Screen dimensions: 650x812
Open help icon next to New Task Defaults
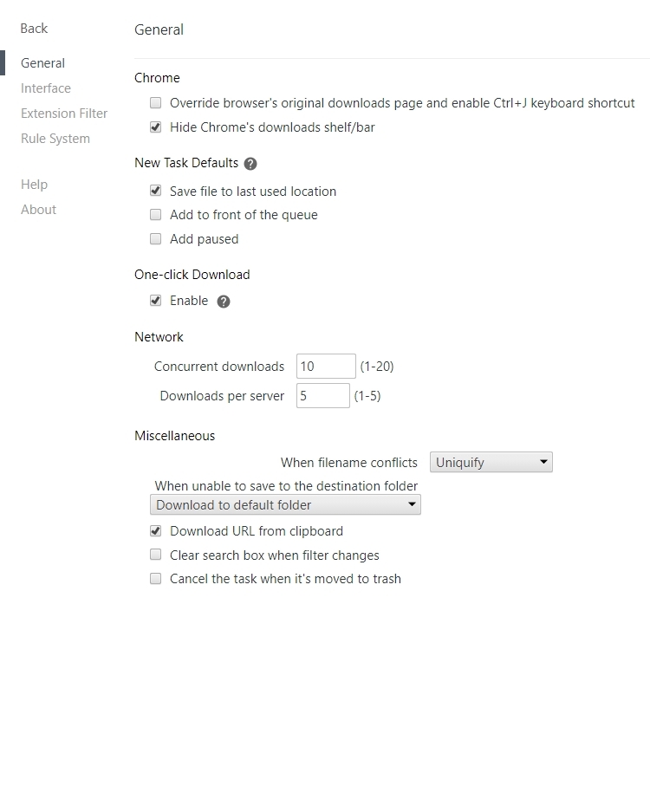(250, 164)
